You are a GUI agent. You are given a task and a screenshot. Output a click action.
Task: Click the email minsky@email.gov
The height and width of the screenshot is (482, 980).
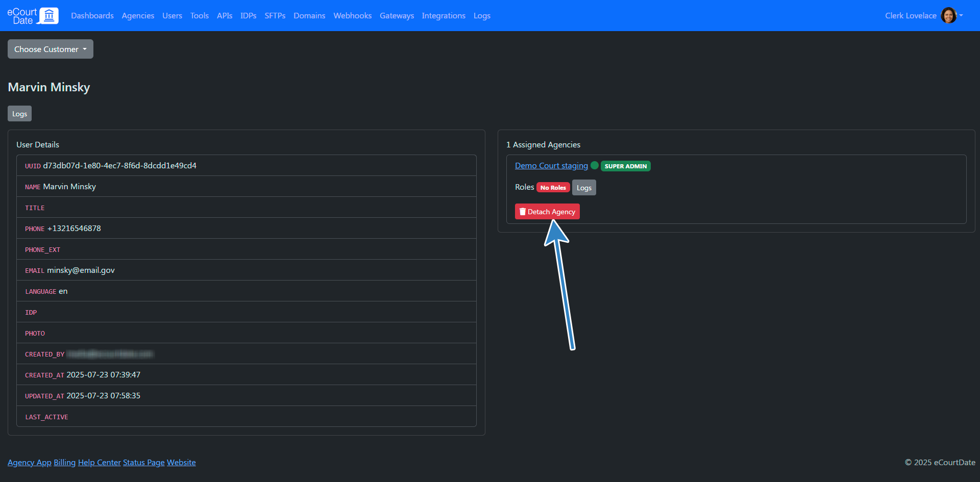coord(81,270)
